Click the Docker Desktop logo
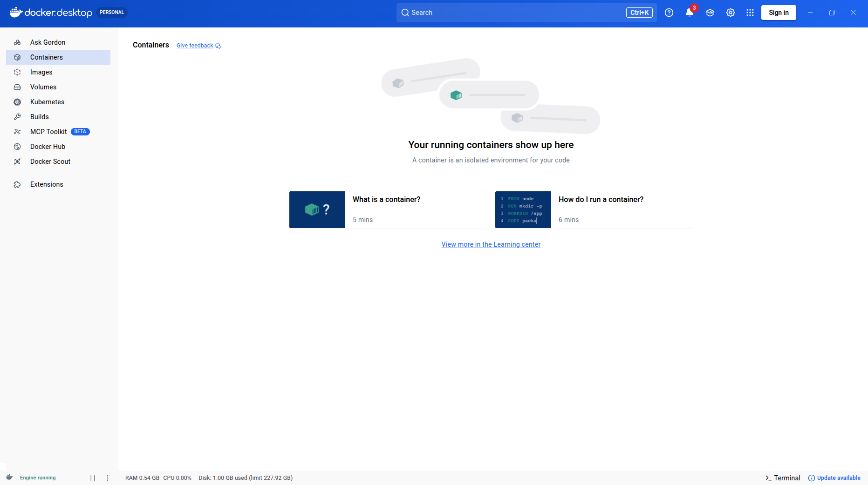This screenshot has width=868, height=485. point(51,13)
